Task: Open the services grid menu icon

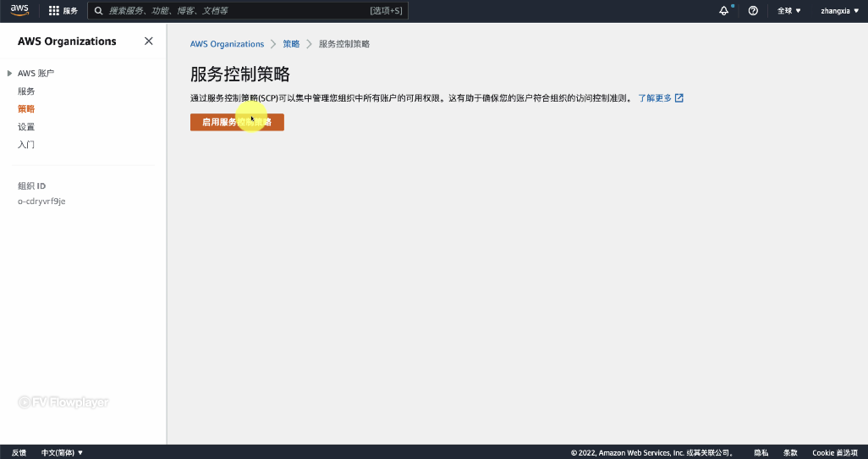Action: pyautogui.click(x=53, y=10)
